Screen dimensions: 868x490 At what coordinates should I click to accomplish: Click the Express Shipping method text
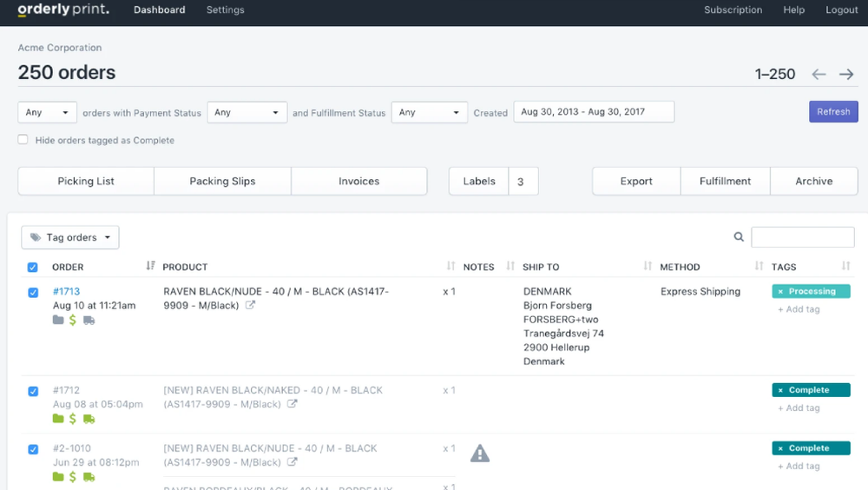coord(700,291)
